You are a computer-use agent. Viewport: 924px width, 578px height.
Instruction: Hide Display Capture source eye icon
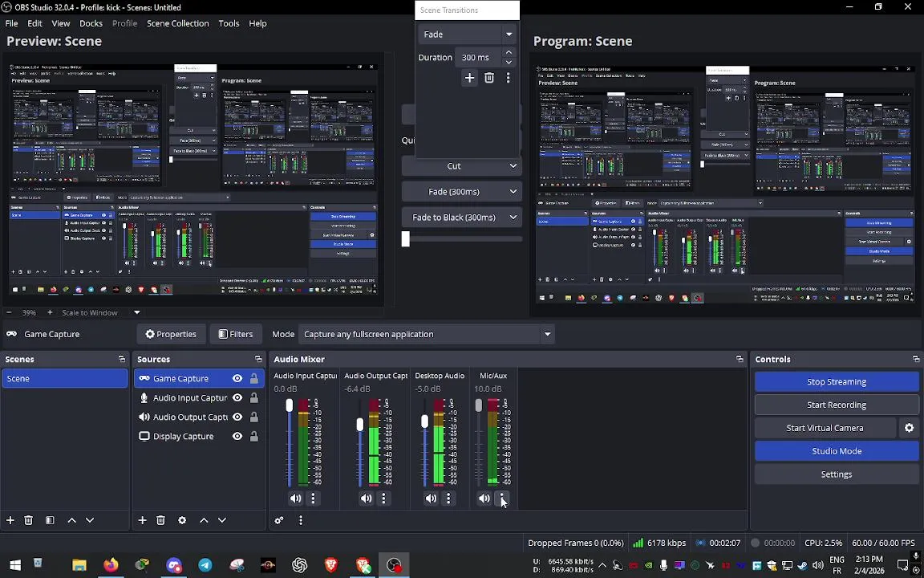click(x=237, y=437)
